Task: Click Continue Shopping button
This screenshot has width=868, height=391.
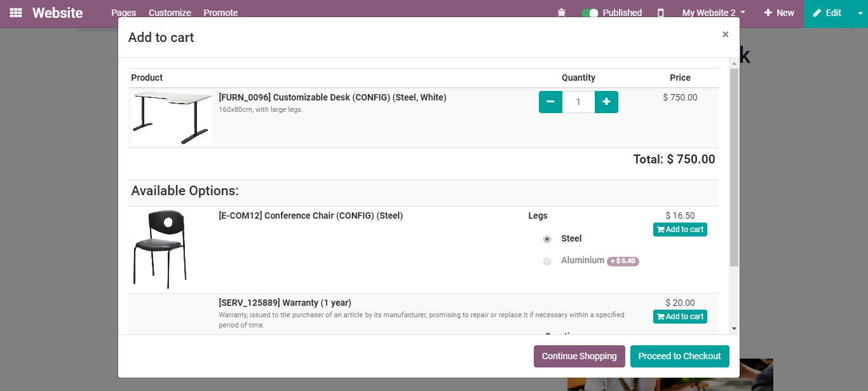Action: 580,356
